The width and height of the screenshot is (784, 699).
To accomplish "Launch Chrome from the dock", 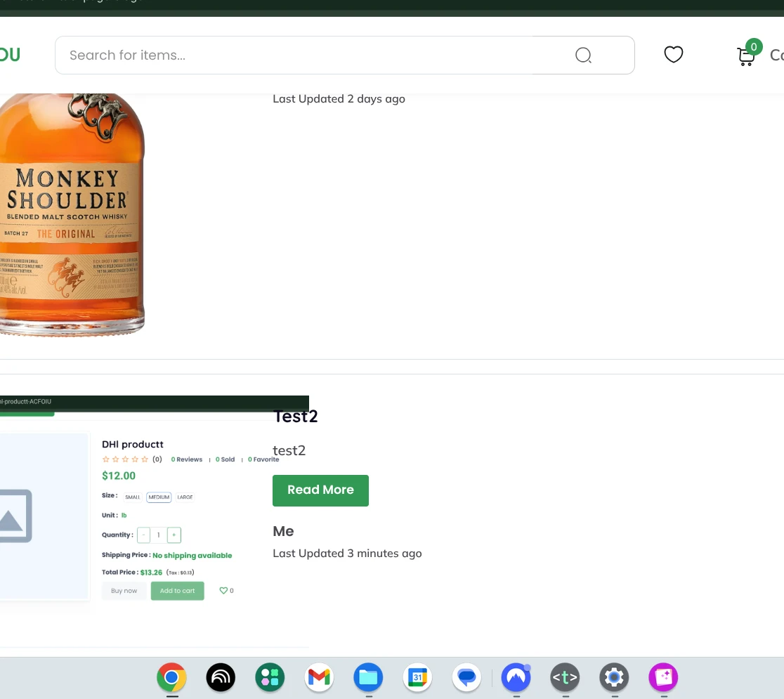I will pos(171,677).
